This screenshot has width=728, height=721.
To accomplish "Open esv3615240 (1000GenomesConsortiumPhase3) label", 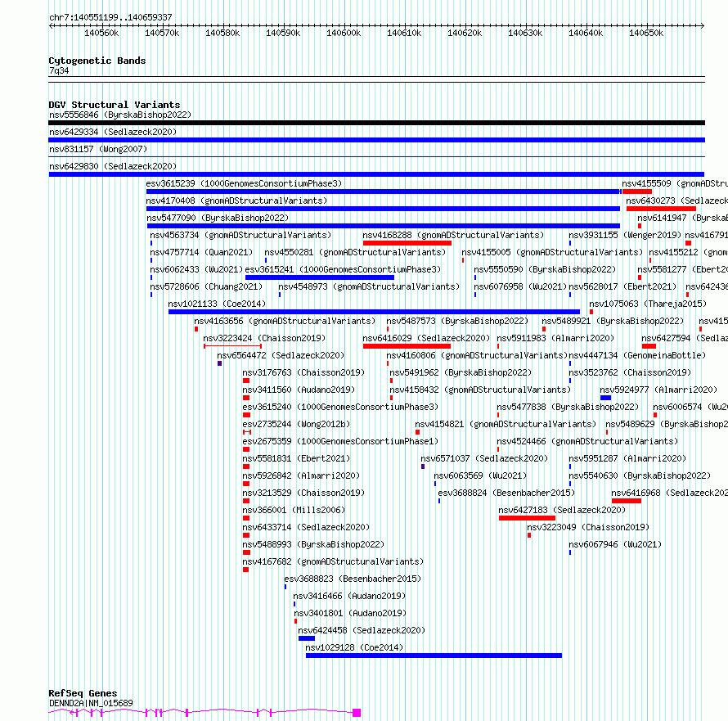I will click(340, 407).
